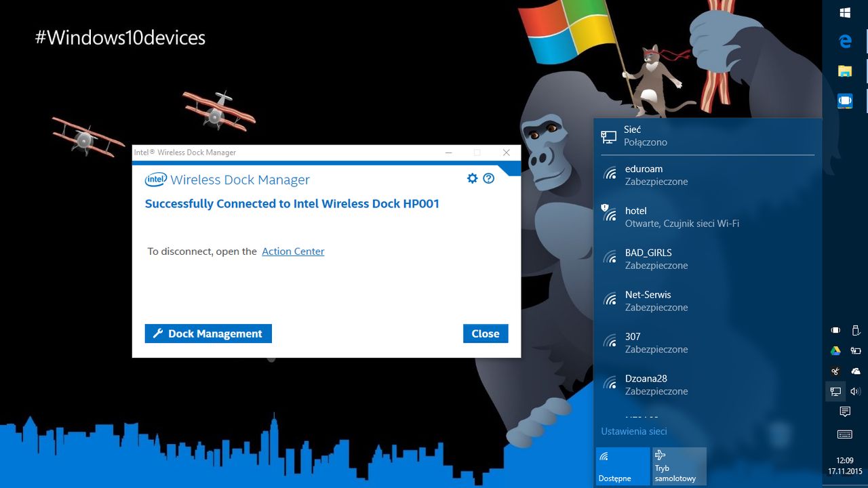Launch Microsoft Edge from the taskbar
The image size is (868, 488).
pos(845,42)
